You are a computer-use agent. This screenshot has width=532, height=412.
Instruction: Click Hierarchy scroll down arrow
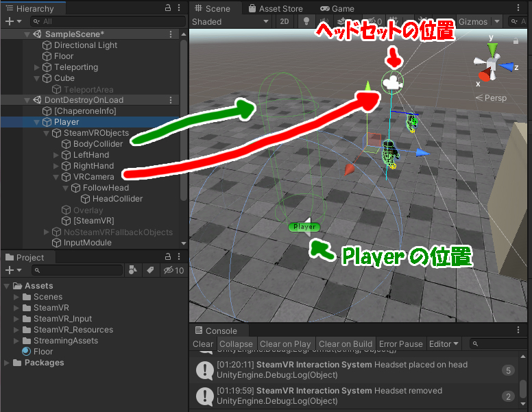tap(184, 243)
